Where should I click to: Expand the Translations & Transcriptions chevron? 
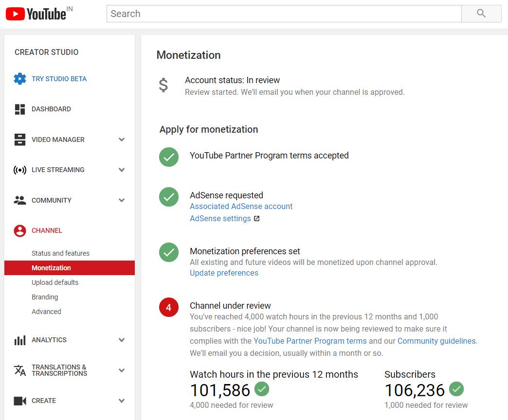tap(122, 370)
